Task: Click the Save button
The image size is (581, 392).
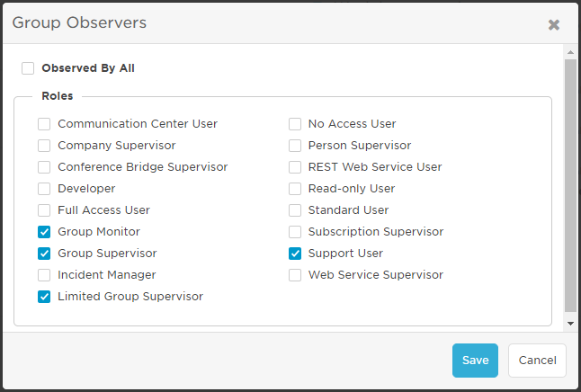Action: click(x=475, y=361)
